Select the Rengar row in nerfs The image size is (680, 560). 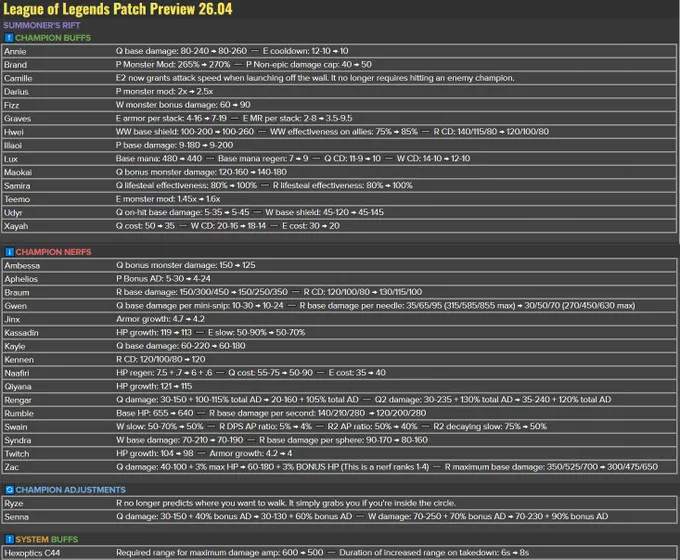click(19, 399)
